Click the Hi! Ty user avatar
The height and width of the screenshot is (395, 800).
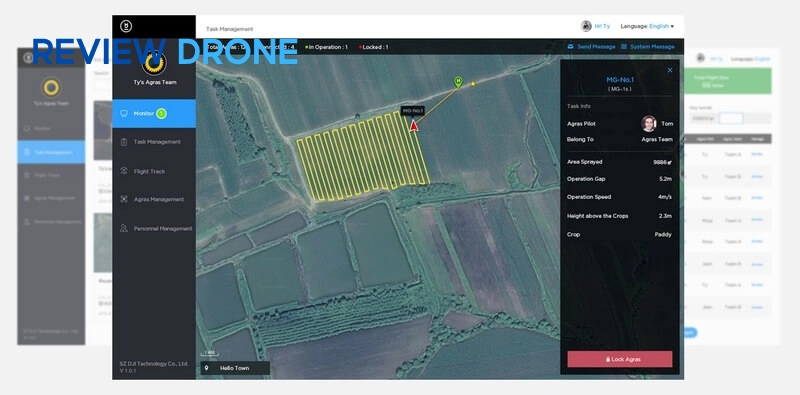coord(586,26)
